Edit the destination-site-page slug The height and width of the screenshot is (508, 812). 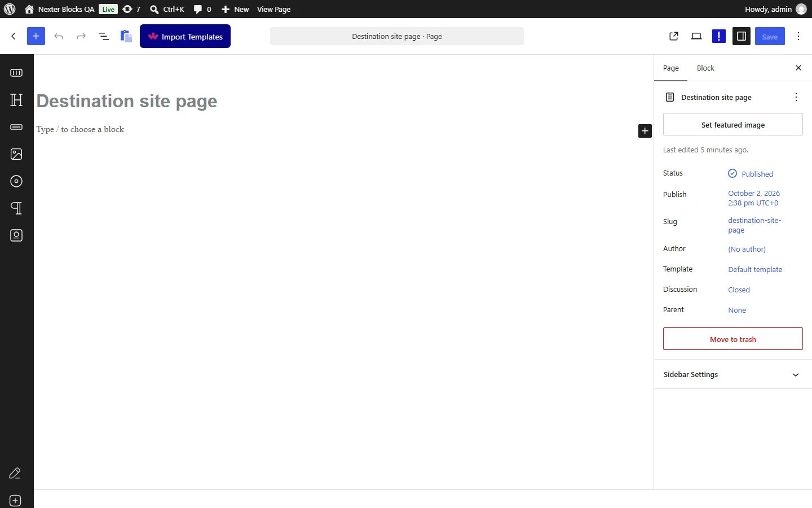pyautogui.click(x=754, y=225)
